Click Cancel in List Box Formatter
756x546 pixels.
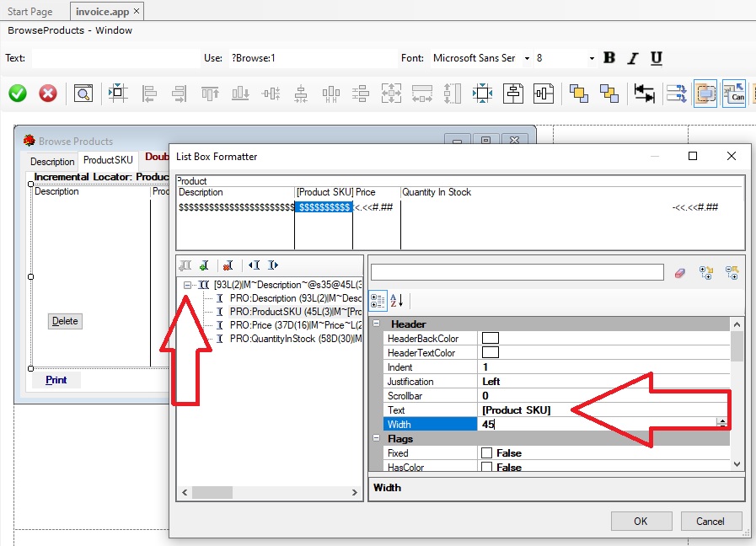pos(710,521)
